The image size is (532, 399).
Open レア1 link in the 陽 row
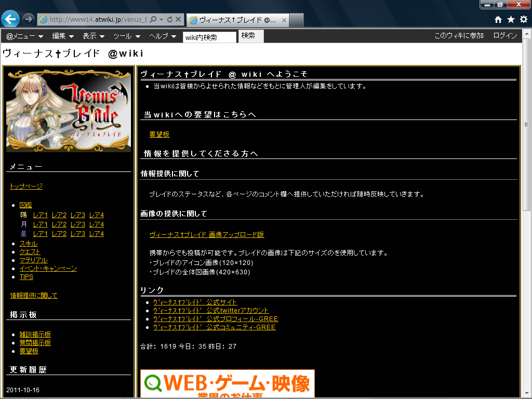[41, 215]
